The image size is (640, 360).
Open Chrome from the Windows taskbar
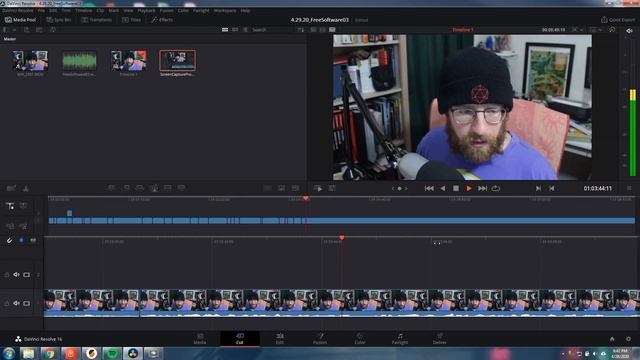click(49, 353)
